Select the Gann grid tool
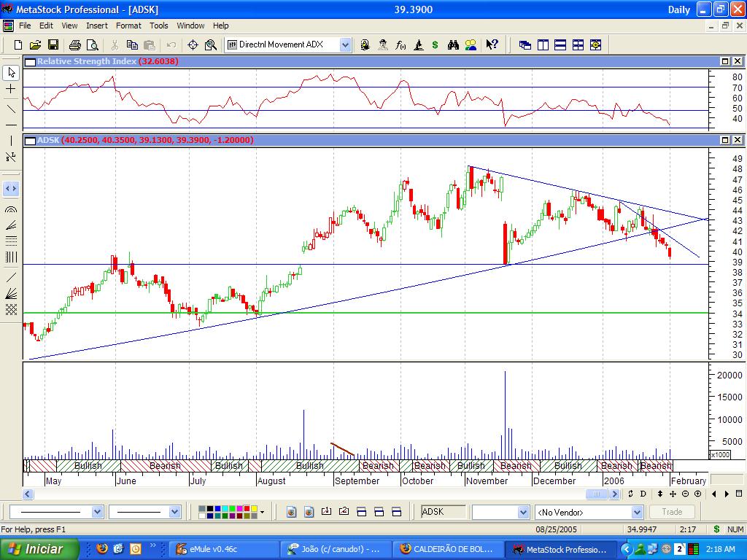747x560 pixels. [11, 310]
